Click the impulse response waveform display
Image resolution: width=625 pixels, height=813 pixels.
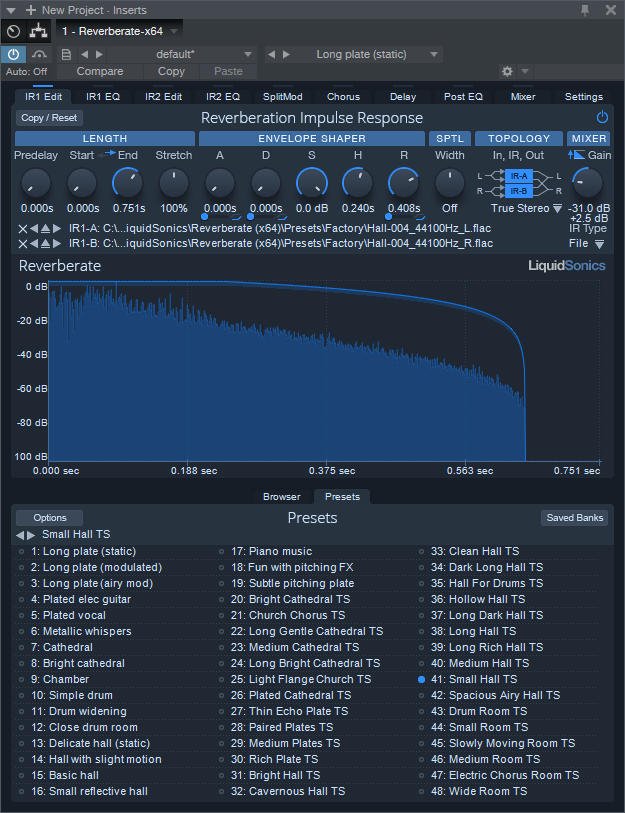click(x=324, y=371)
